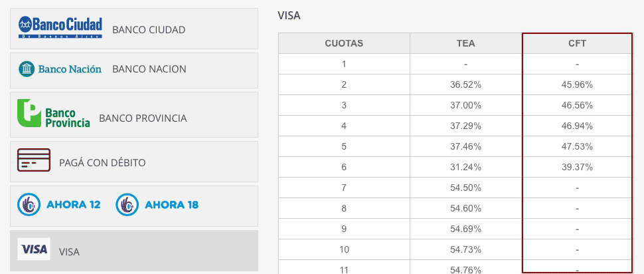Click the 45.96% CFT cell
Image resolution: width=644 pixels, height=274 pixels.
click(x=577, y=84)
